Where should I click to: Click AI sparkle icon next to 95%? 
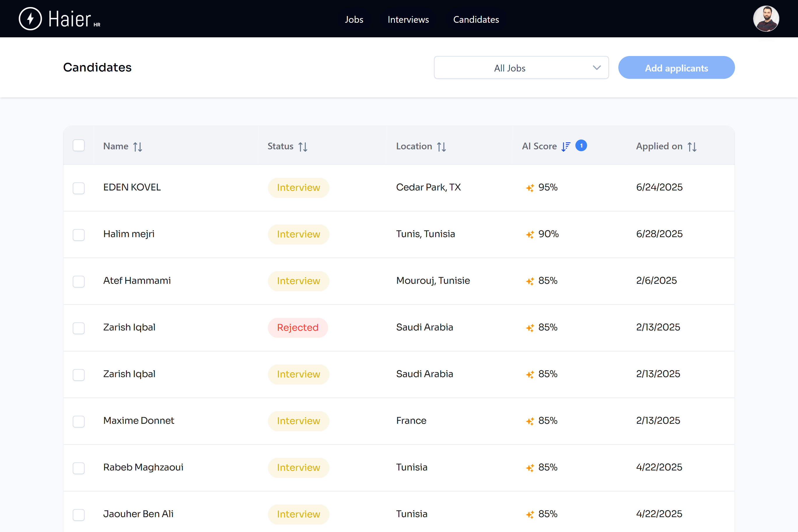[x=530, y=188]
